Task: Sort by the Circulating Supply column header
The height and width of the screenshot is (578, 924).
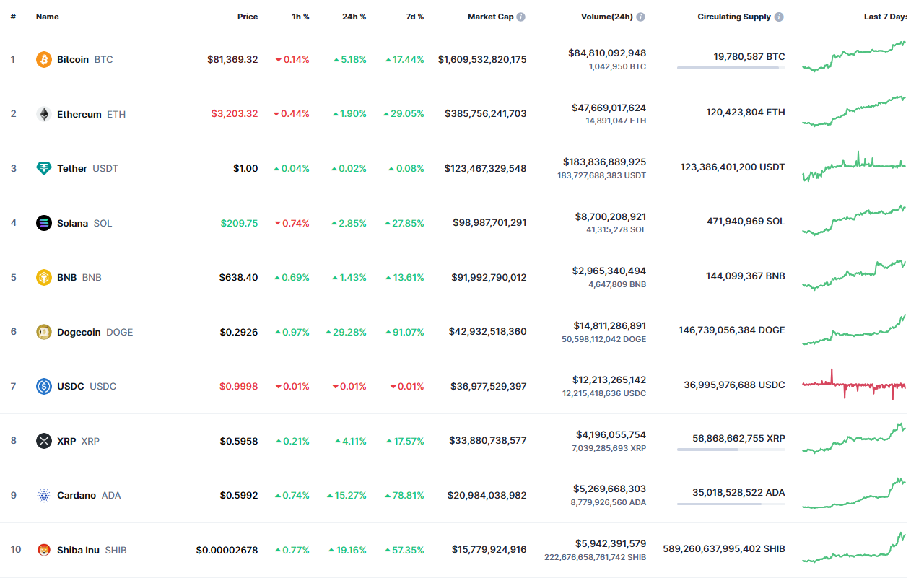Action: tap(734, 17)
